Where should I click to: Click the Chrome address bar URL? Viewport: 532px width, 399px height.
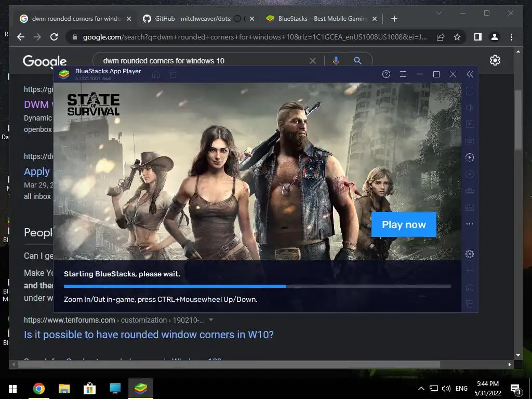[255, 37]
